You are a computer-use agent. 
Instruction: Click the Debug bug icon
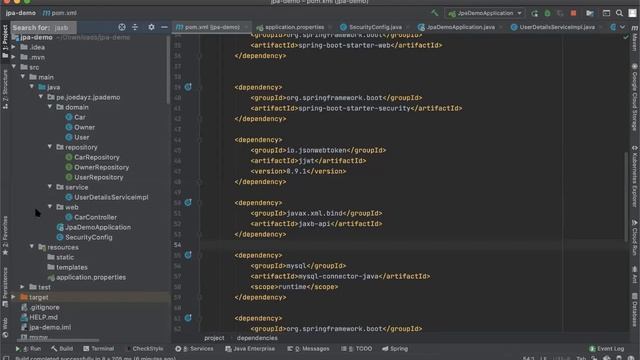tap(547, 13)
